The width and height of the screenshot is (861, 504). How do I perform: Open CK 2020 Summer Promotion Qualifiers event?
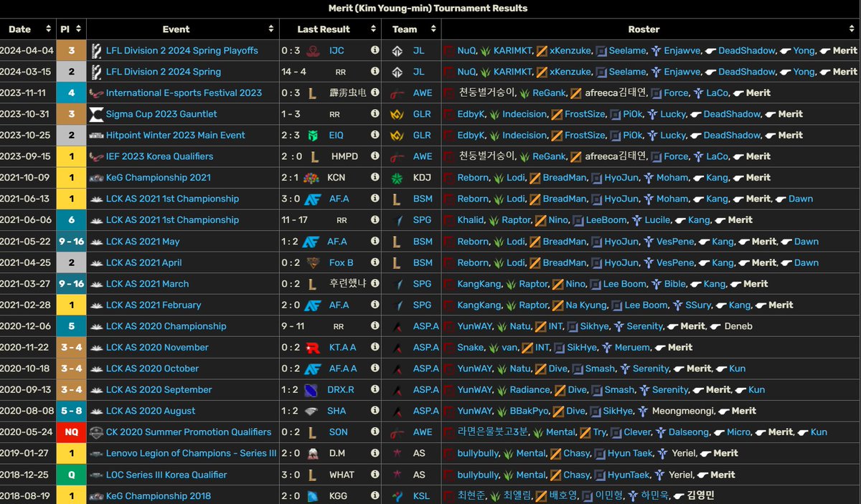pos(189,432)
